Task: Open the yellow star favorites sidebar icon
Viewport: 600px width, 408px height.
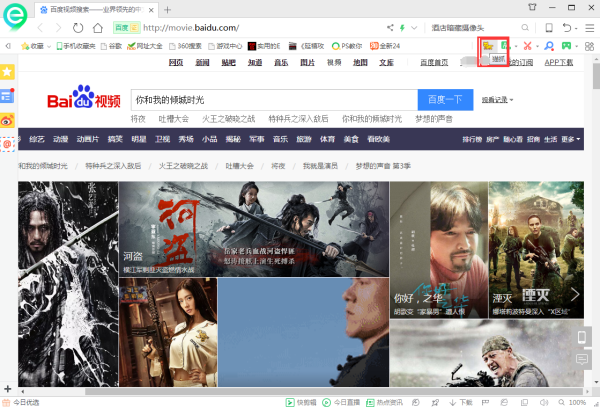Action: 7,72
